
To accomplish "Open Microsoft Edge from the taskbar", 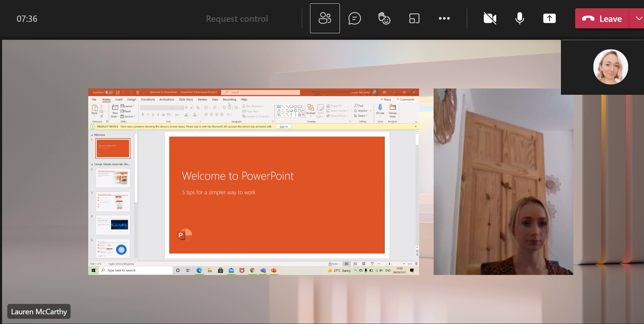I will coord(199,270).
